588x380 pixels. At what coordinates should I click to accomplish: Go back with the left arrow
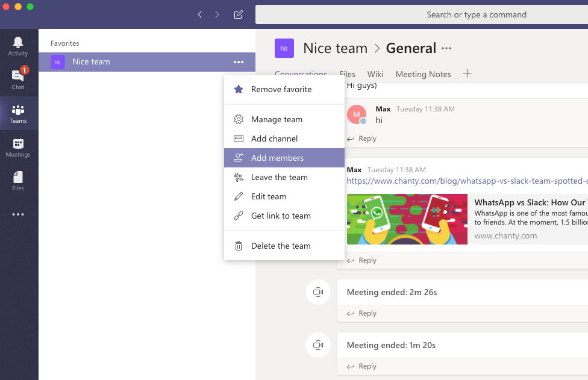click(200, 14)
